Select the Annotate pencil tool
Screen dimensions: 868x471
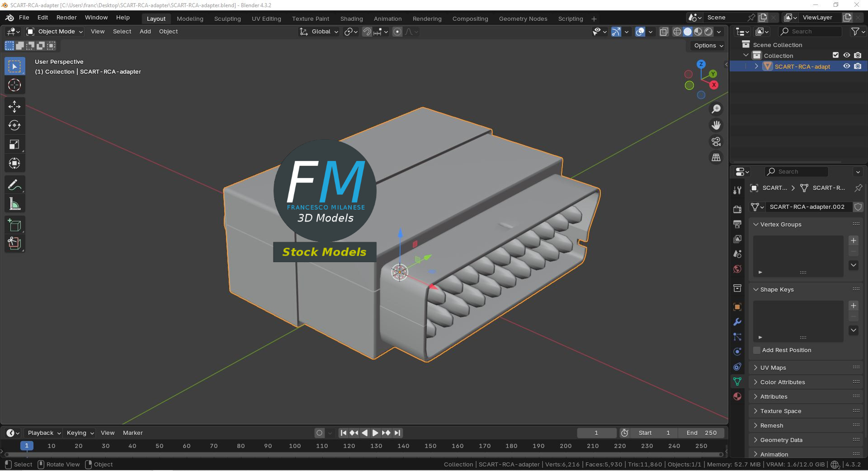click(x=14, y=185)
